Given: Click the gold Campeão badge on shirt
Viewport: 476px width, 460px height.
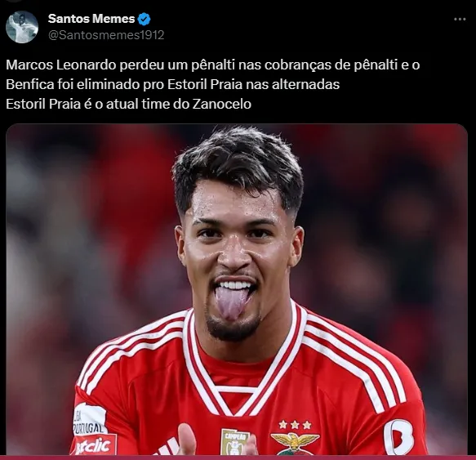Looking at the screenshot, I should coord(235,442).
